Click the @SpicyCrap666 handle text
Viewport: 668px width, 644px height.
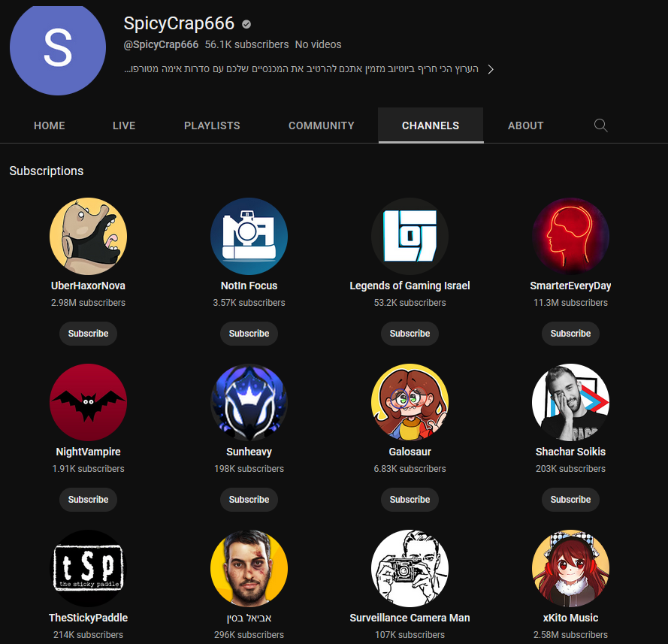161,45
